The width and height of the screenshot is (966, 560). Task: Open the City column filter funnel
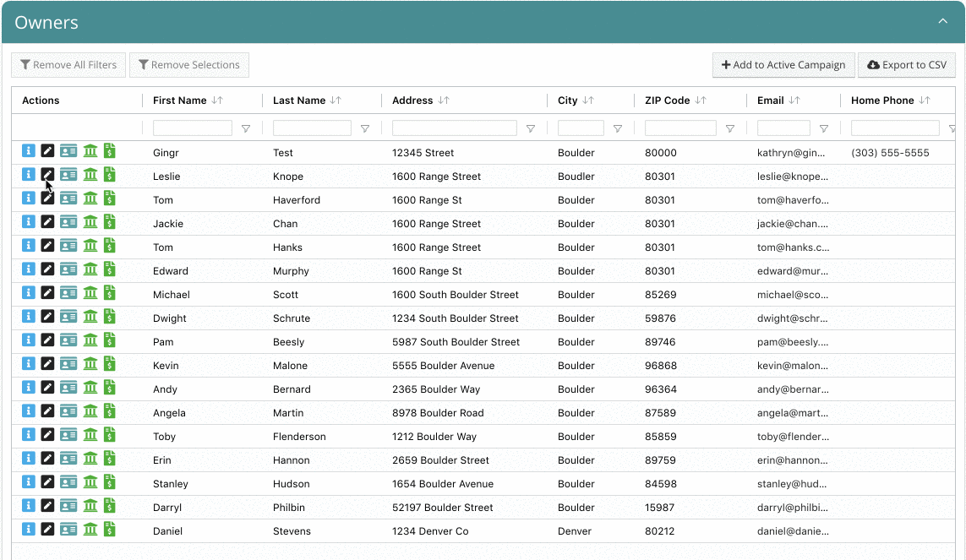click(618, 128)
